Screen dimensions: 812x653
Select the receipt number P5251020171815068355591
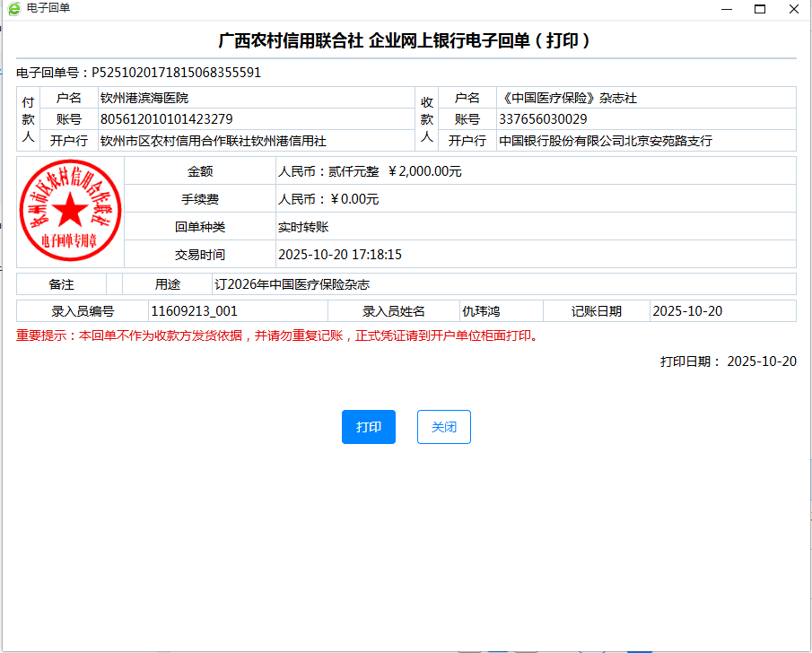click(x=176, y=73)
